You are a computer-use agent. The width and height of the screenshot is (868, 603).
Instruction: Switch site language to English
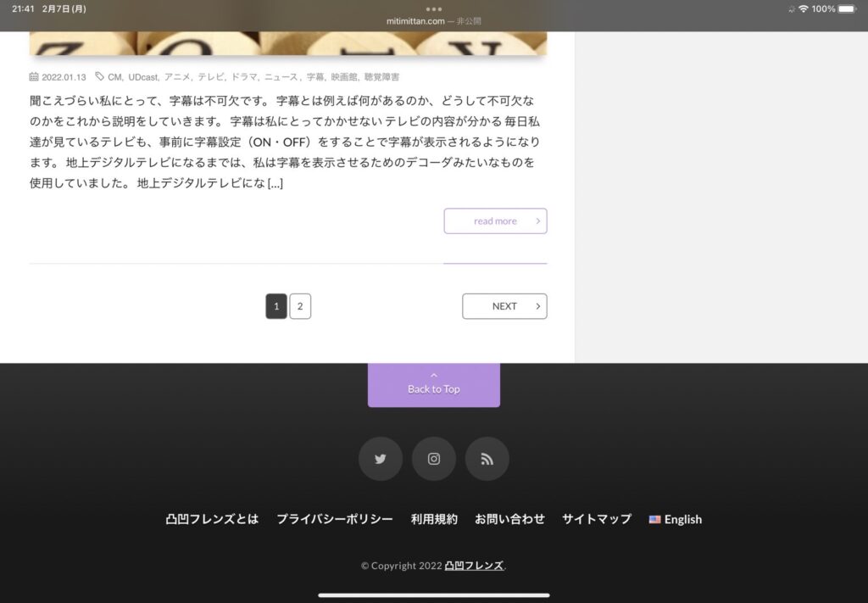pos(676,519)
